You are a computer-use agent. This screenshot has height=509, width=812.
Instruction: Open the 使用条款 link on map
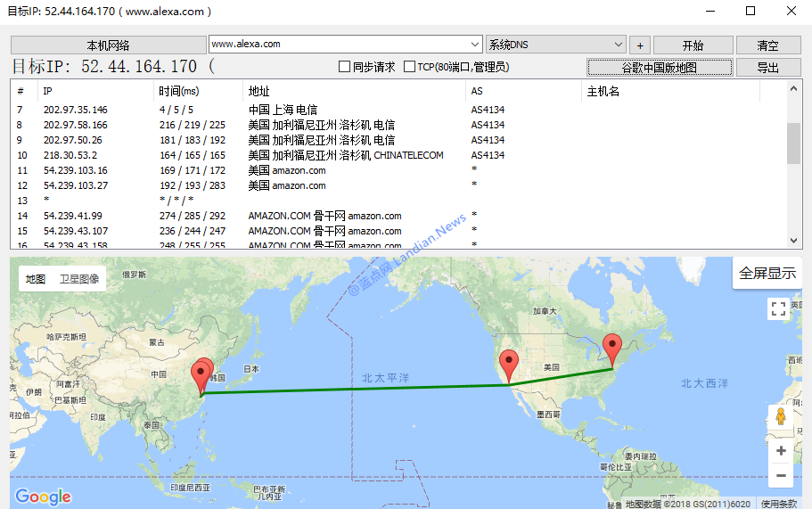click(779, 504)
